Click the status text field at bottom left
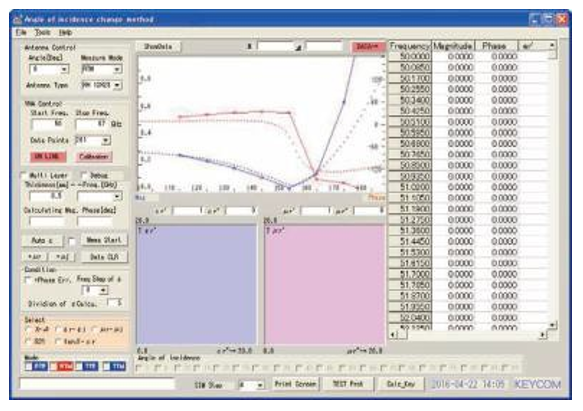The height and width of the screenshot is (411, 583). pyautogui.click(x=97, y=384)
